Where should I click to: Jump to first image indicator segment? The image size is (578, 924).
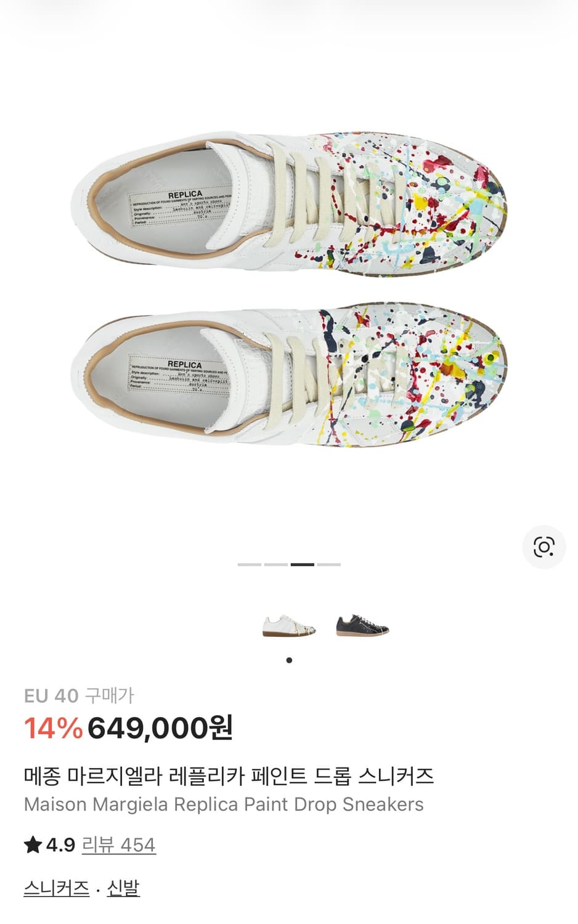point(250,564)
